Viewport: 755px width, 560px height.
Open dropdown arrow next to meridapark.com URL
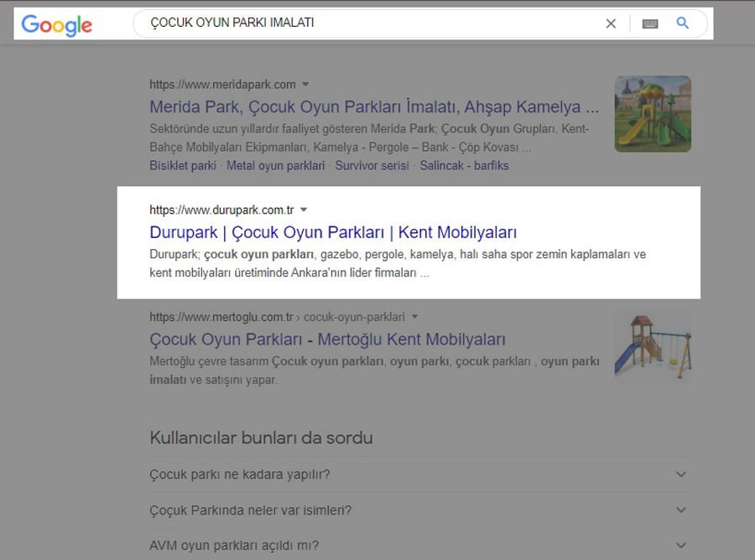(305, 84)
